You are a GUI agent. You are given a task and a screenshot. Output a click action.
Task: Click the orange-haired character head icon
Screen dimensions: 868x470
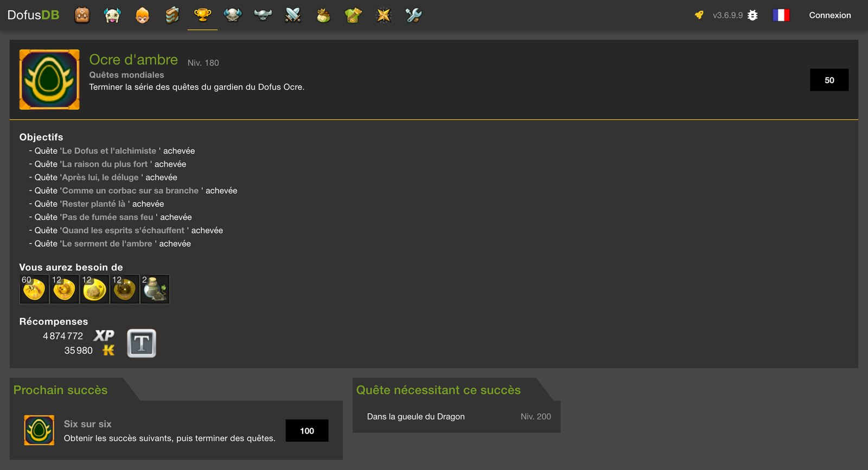click(x=142, y=15)
